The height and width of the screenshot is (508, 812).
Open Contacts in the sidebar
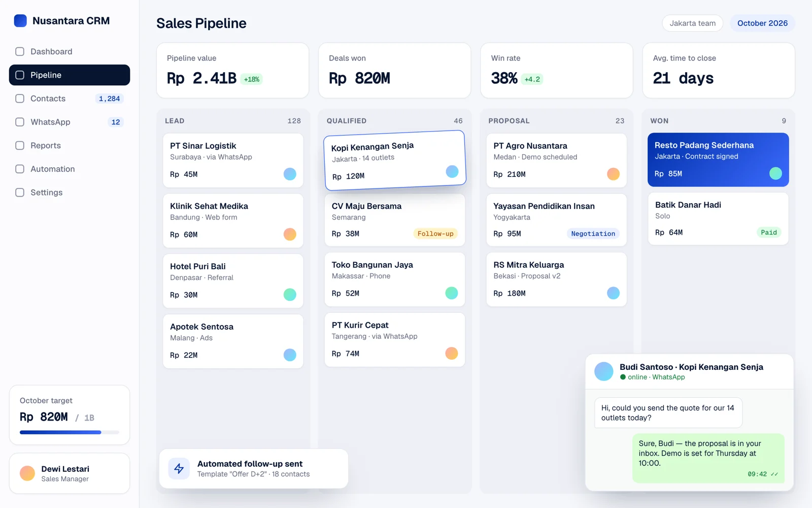(x=70, y=99)
